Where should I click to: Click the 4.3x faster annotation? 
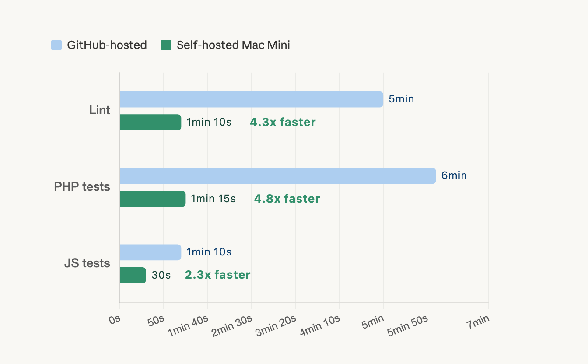tap(283, 122)
